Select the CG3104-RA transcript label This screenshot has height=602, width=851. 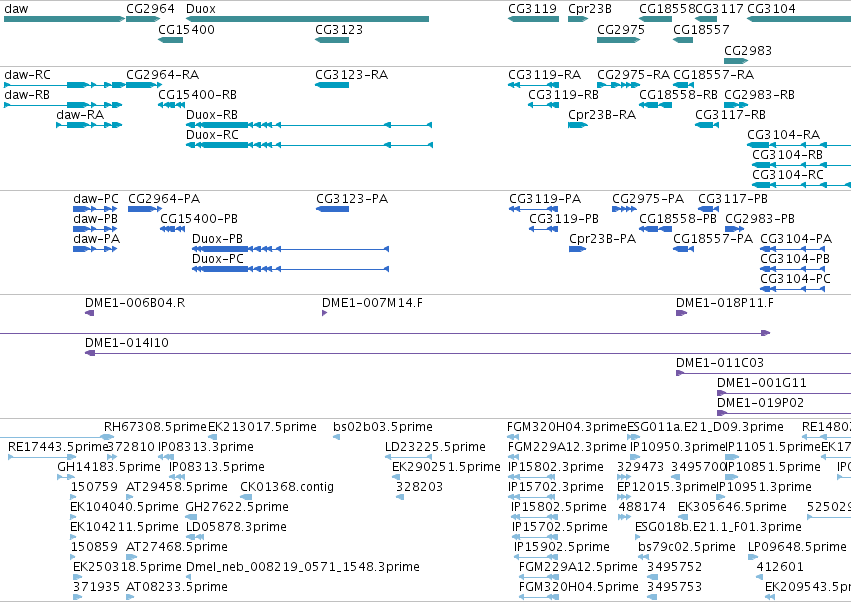[784, 135]
